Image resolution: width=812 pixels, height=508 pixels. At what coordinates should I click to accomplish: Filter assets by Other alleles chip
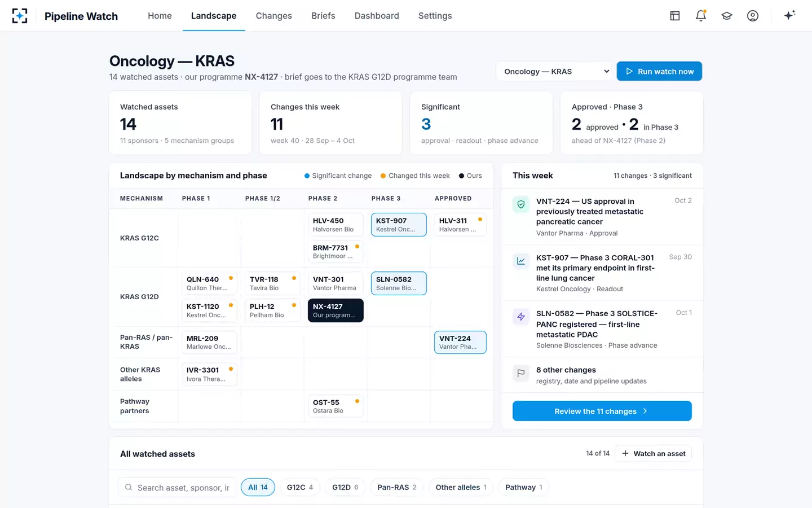(461, 487)
